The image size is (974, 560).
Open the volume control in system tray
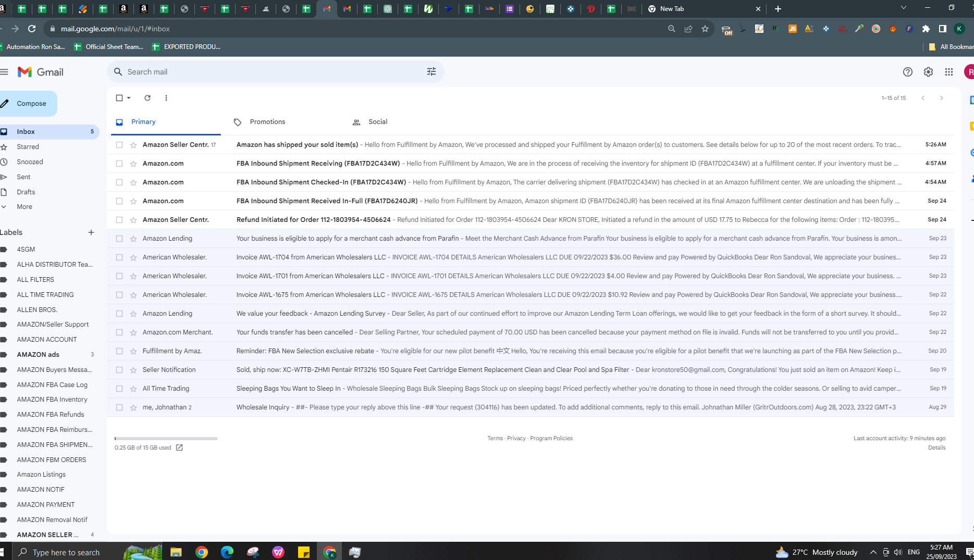(898, 552)
